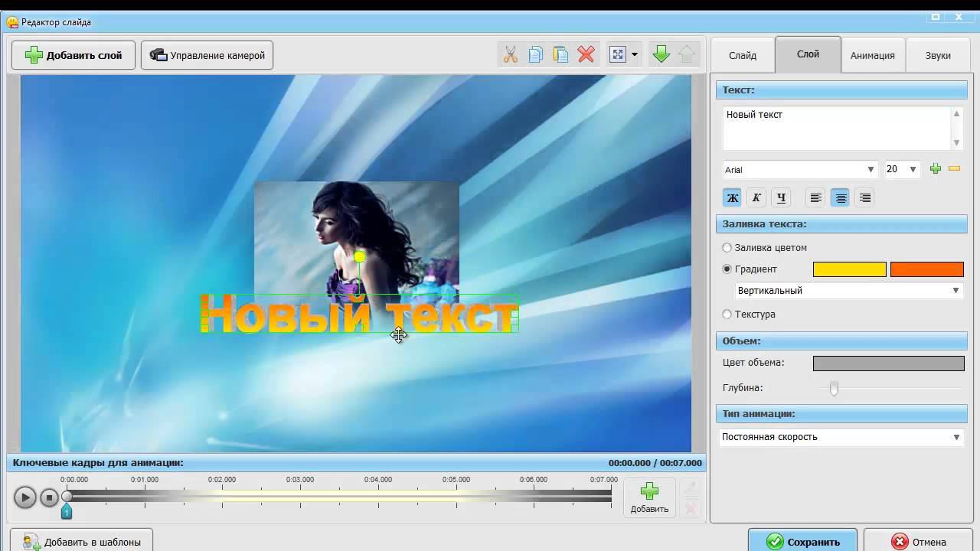The image size is (980, 551).
Task: Click the 0:03.000 mark on timeline
Action: tap(300, 480)
